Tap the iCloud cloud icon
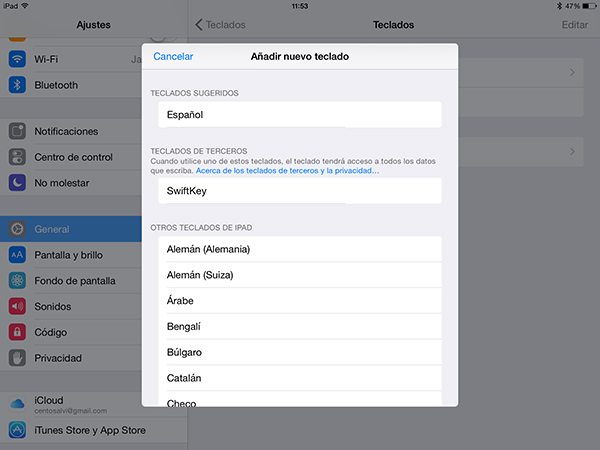The width and height of the screenshot is (600, 450). (17, 404)
